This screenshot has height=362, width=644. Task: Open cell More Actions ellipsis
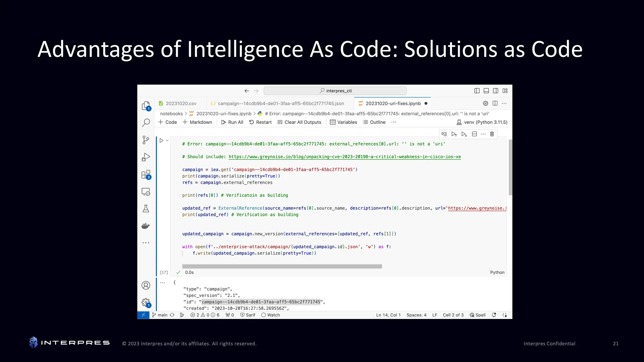tap(483, 134)
